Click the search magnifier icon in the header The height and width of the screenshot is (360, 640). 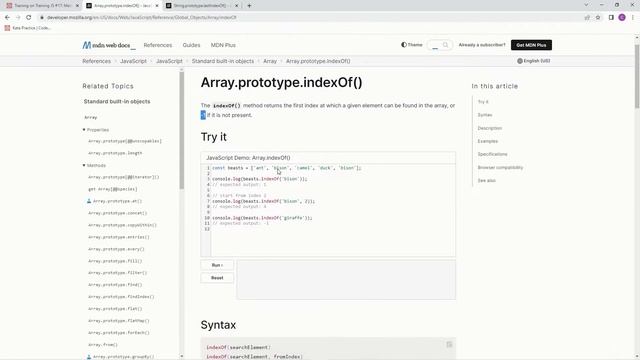[x=445, y=45]
